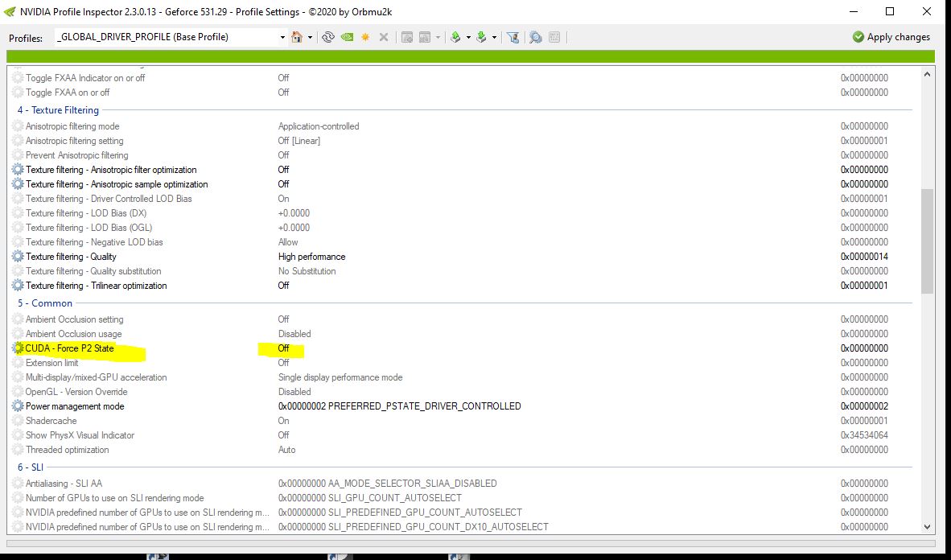Click the add application to profile icon

[x=407, y=37]
